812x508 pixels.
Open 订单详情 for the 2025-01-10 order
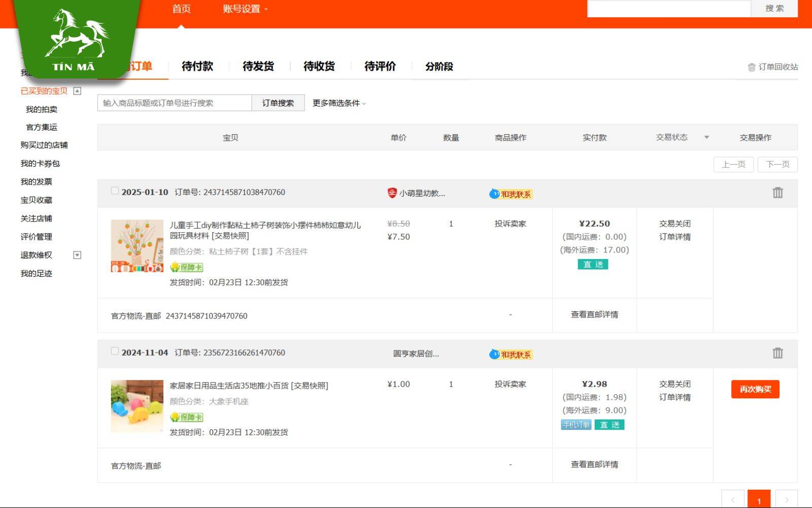[675, 237]
